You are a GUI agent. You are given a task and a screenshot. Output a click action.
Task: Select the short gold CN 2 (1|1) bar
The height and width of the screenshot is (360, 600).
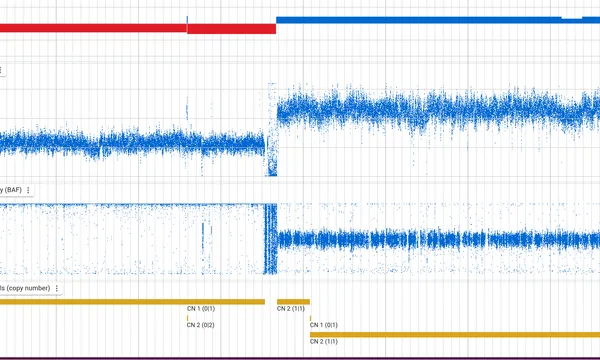(x=293, y=302)
